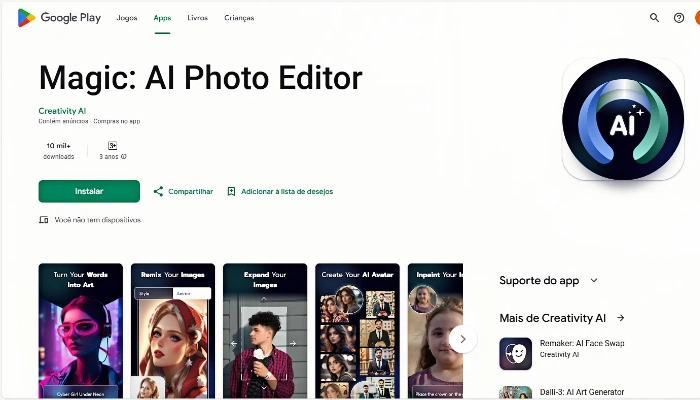This screenshot has height=400, width=700.
Task: Open the Jogos tab
Action: (127, 18)
